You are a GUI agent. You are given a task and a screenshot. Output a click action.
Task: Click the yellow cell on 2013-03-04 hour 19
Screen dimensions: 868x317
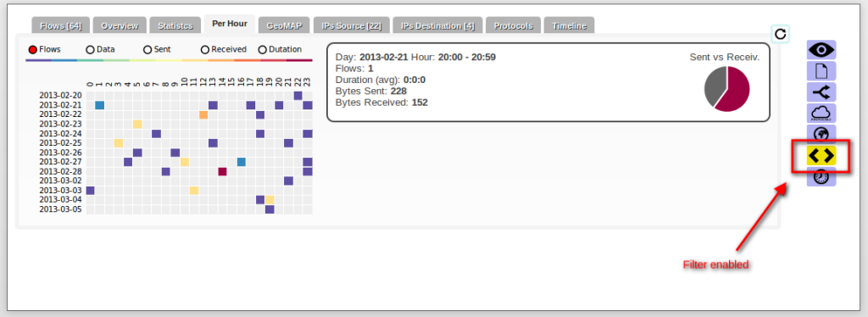(x=270, y=200)
